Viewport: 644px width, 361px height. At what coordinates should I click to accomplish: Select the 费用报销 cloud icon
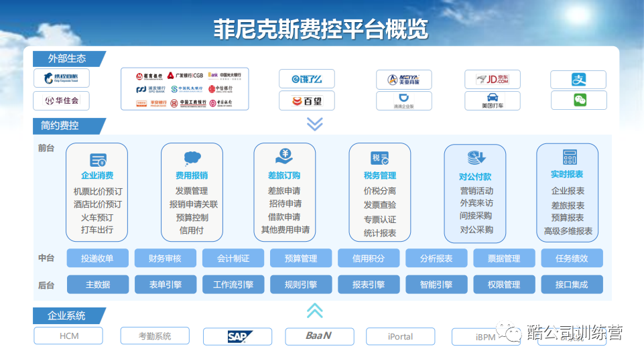pyautogui.click(x=192, y=159)
